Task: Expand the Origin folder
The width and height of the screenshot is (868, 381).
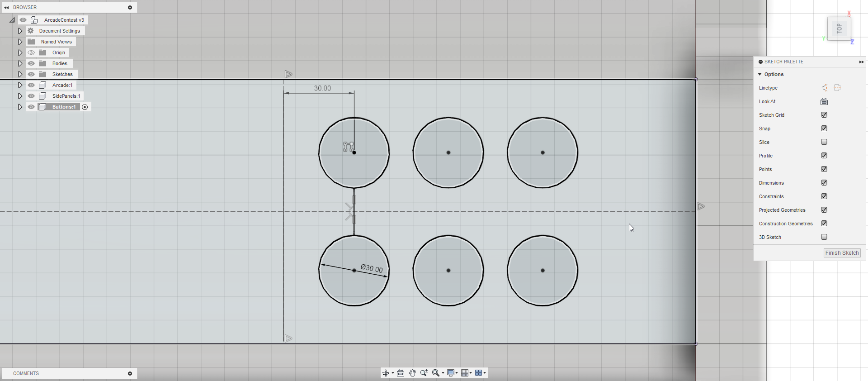Action: tap(20, 52)
